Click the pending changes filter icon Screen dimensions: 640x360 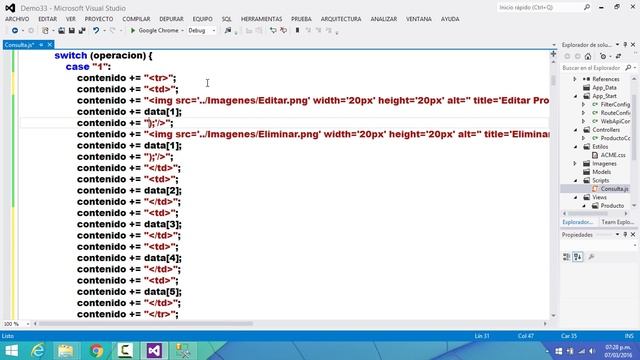[x=603, y=56]
